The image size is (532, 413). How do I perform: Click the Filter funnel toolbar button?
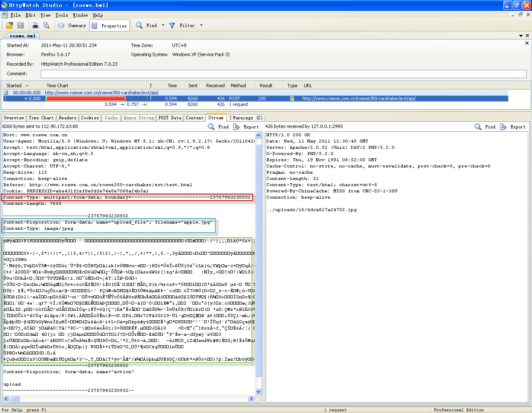coord(182,25)
